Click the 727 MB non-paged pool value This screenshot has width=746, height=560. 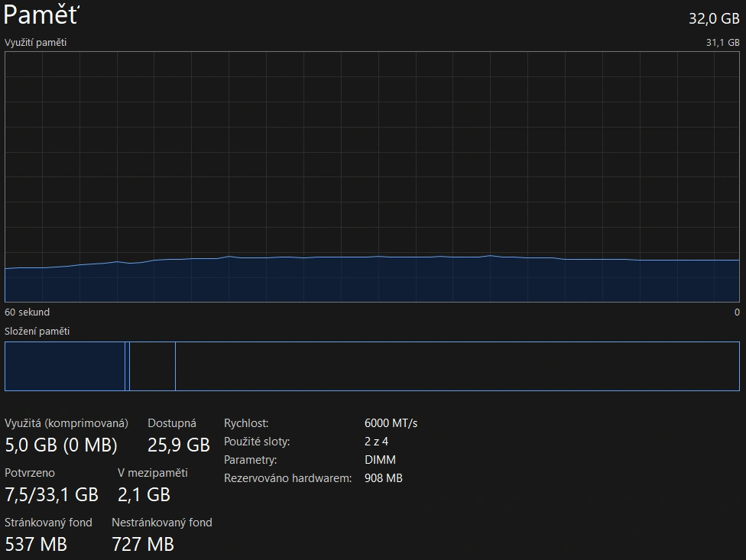pos(143,544)
